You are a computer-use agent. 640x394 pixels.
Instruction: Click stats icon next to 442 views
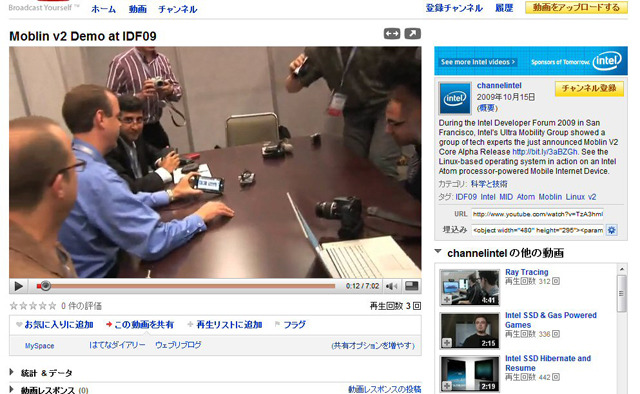pos(556,377)
